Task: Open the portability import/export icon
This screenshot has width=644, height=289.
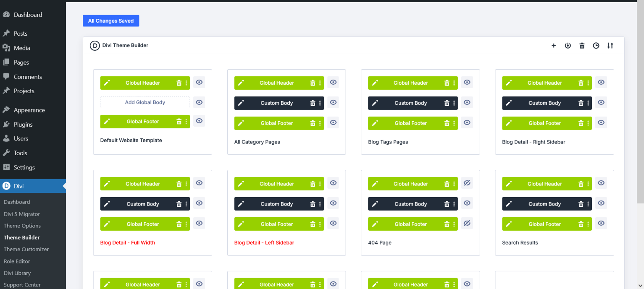Action: [x=568, y=46]
